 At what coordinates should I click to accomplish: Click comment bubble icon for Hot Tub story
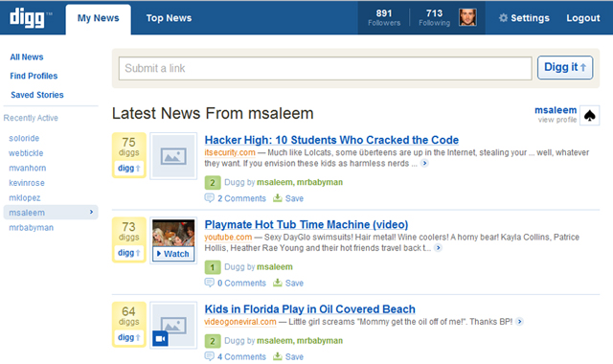pyautogui.click(x=209, y=283)
